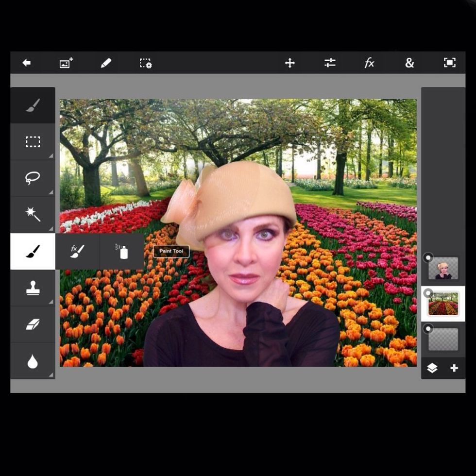Open the fx effects panel
Screen dimensions: 476x476
[x=370, y=63]
